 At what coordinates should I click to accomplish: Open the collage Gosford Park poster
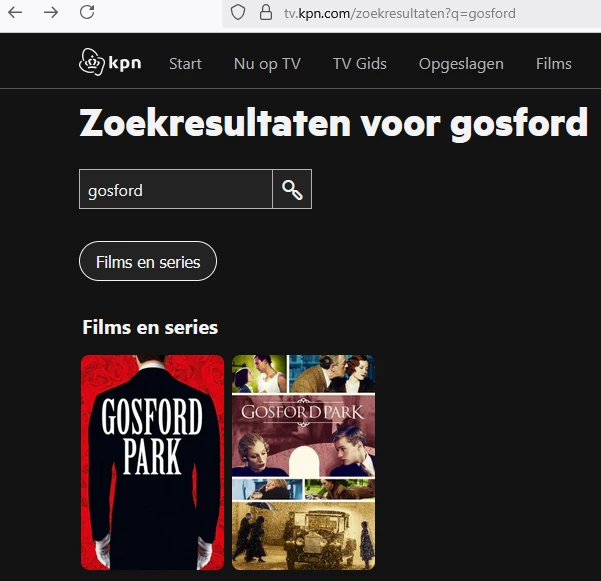(x=304, y=463)
